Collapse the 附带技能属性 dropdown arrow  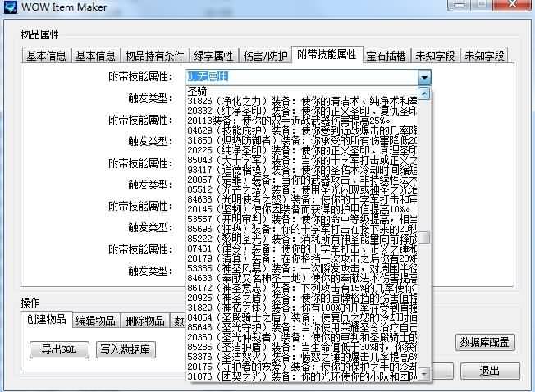(424, 77)
